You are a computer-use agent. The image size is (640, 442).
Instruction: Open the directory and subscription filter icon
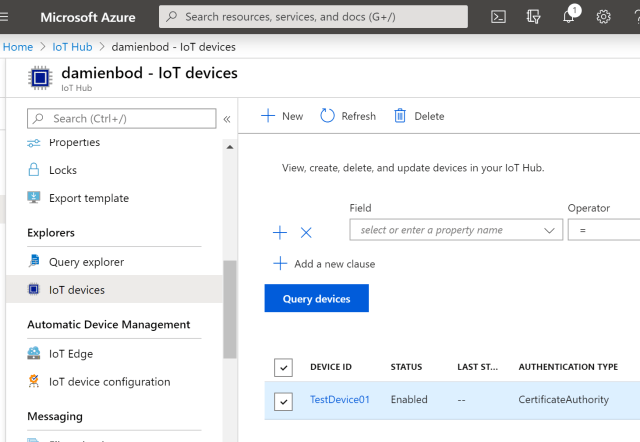pos(534,17)
